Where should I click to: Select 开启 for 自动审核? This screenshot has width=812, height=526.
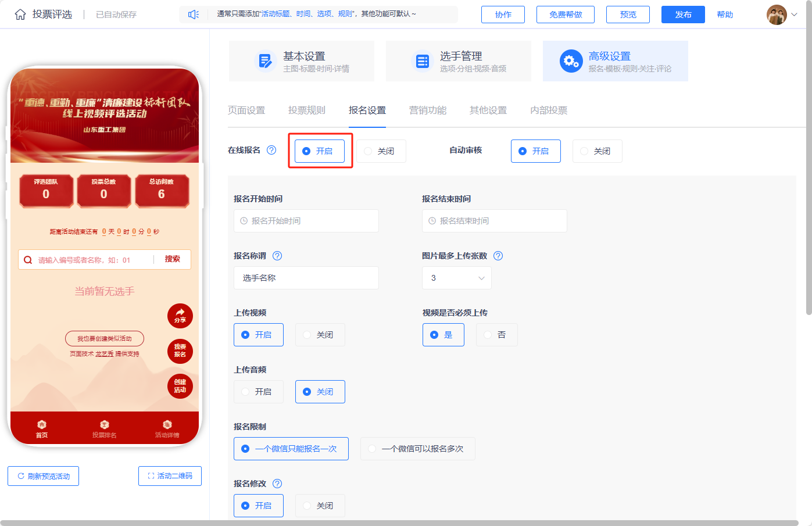[x=536, y=151]
